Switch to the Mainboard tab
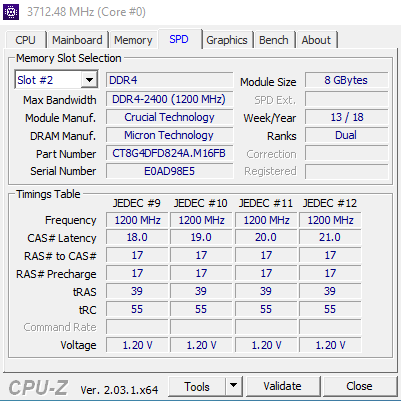Screen dimensions: 401x401 77,40
